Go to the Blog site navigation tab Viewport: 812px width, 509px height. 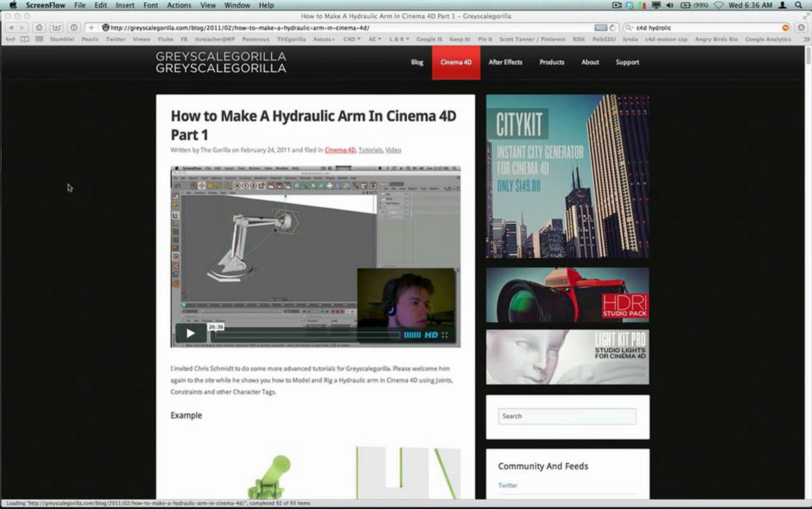[417, 62]
